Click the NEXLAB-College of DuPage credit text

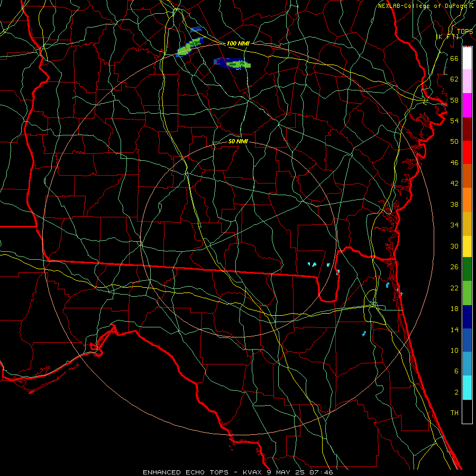pos(426,6)
